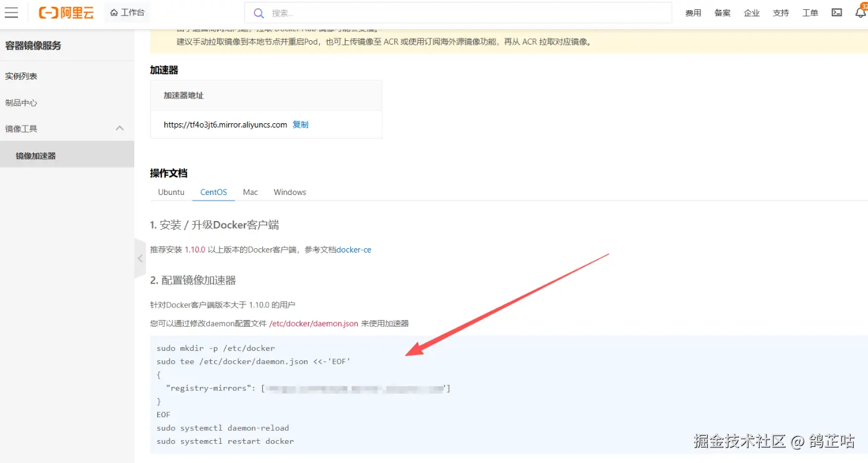Click the Alibaba Cloud logo
Image resolution: width=868 pixels, height=463 pixels.
tap(66, 12)
